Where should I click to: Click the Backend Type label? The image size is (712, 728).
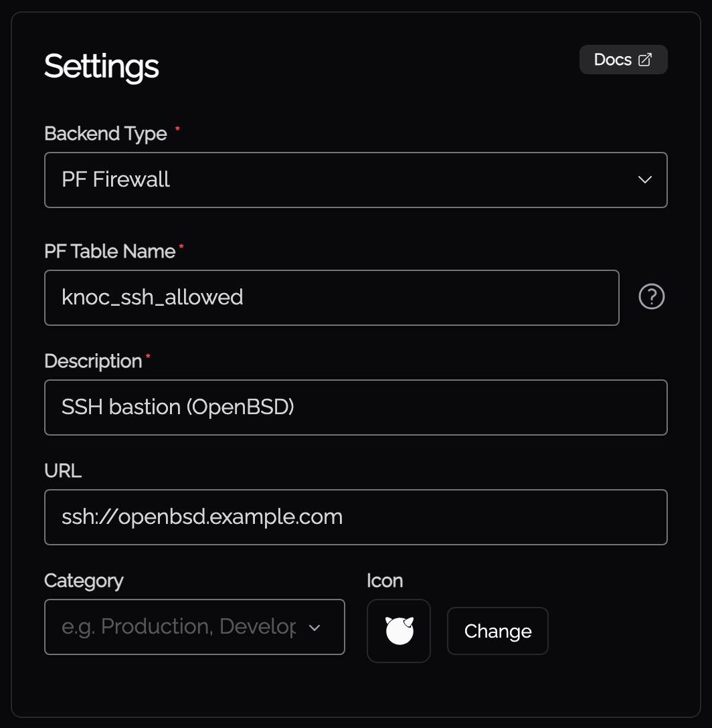click(106, 134)
